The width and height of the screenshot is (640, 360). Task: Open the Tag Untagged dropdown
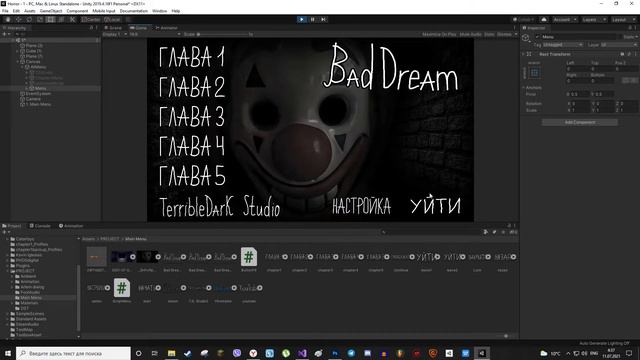(x=562, y=44)
